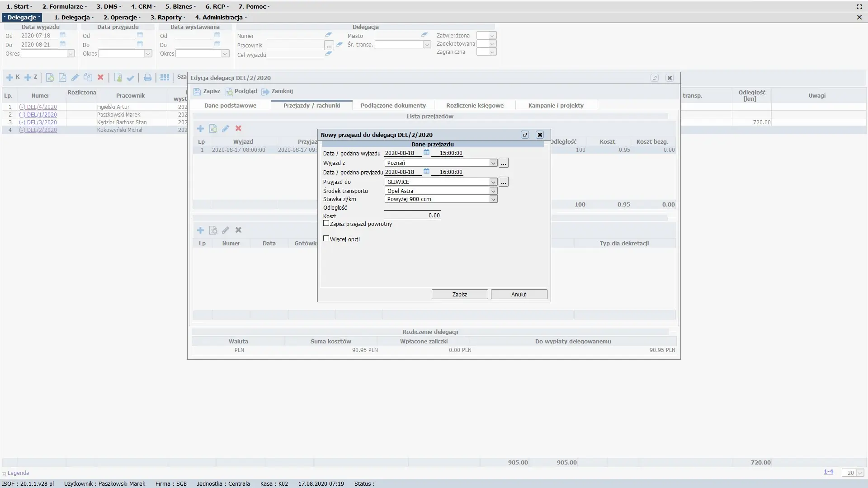This screenshot has height=488, width=868.
Task: Click the Podgląd preview icon
Action: [229, 92]
